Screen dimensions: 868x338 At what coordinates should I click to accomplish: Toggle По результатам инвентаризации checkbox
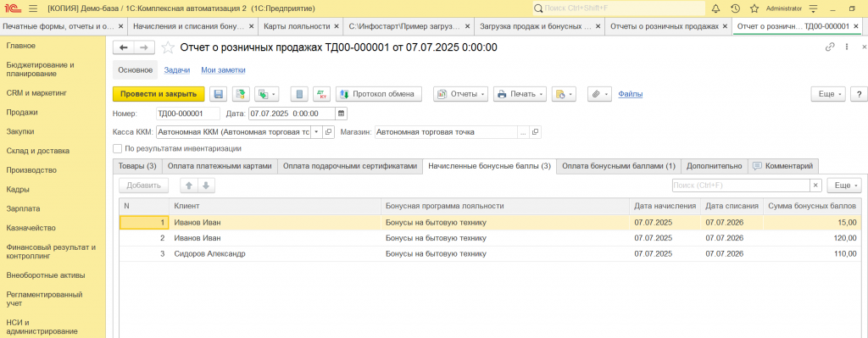click(x=117, y=149)
